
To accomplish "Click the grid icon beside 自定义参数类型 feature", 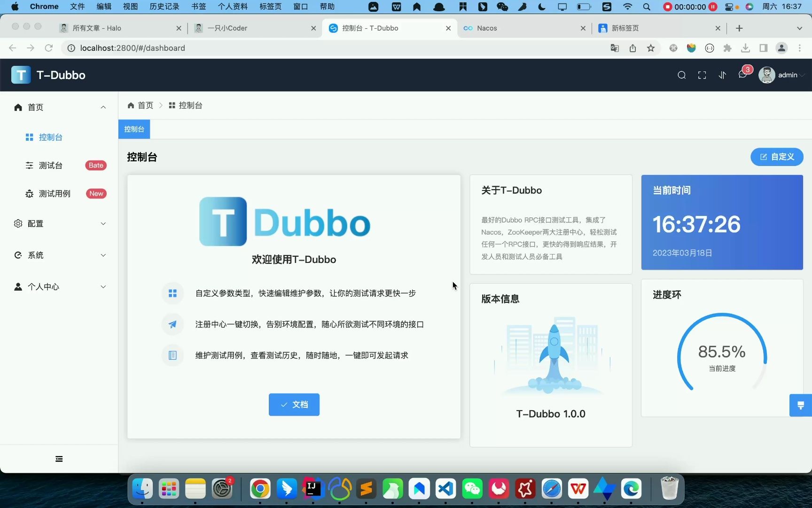I will pos(172,293).
